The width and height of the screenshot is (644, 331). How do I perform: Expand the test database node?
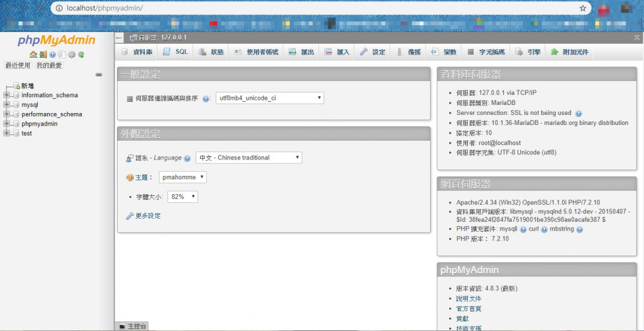pyautogui.click(x=6, y=133)
